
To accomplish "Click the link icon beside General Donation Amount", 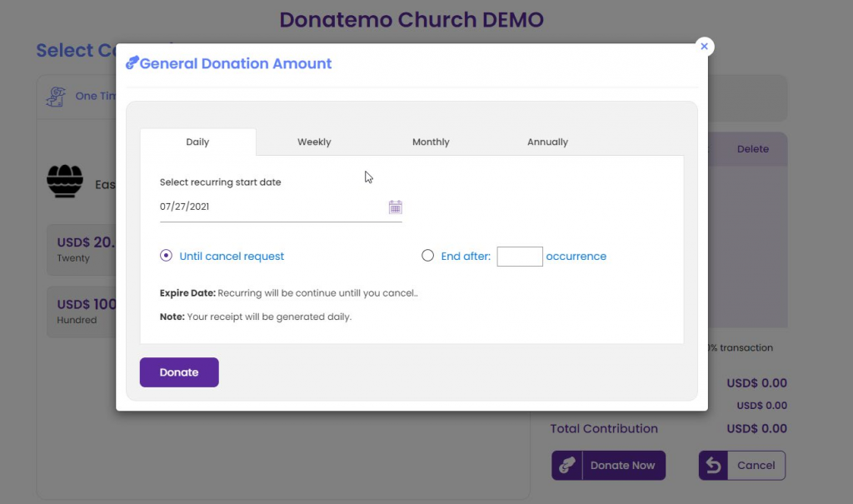I will coord(132,63).
